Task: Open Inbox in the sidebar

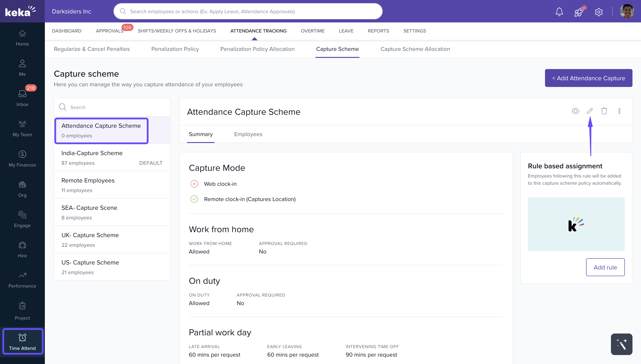Action: 22,98
